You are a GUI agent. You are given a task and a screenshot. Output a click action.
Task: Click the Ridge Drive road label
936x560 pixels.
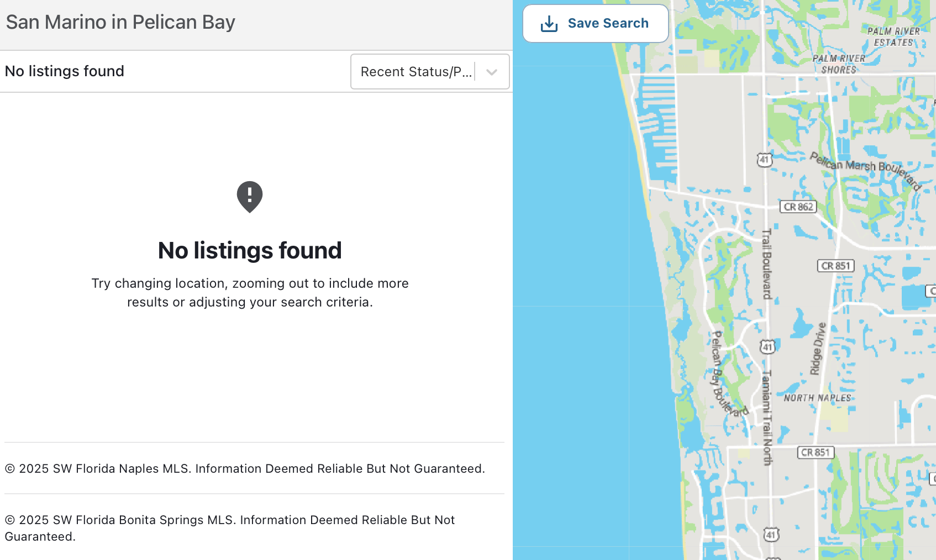[x=818, y=349]
